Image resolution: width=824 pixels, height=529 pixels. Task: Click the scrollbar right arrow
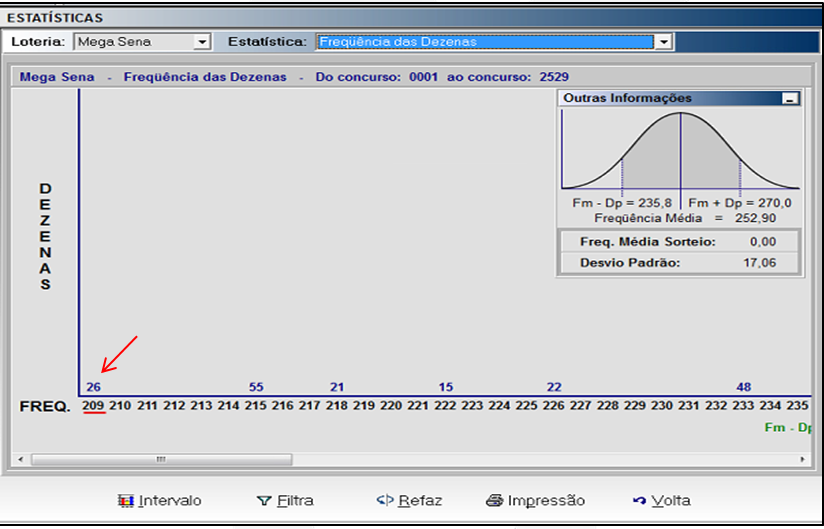pyautogui.click(x=802, y=460)
